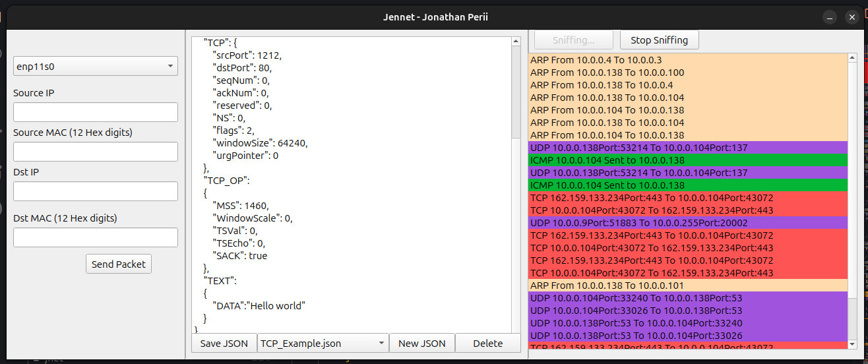Click the "SACK": true line
868x364 pixels.
pyautogui.click(x=239, y=255)
